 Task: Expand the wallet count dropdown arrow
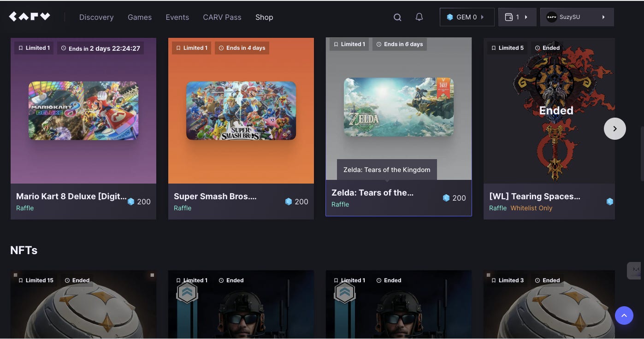point(526,17)
